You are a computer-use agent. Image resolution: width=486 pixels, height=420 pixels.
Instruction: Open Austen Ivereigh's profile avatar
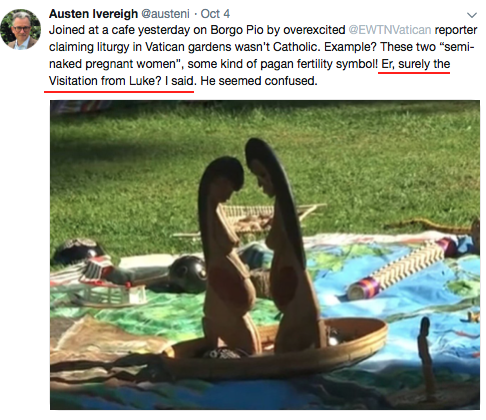pyautogui.click(x=20, y=30)
